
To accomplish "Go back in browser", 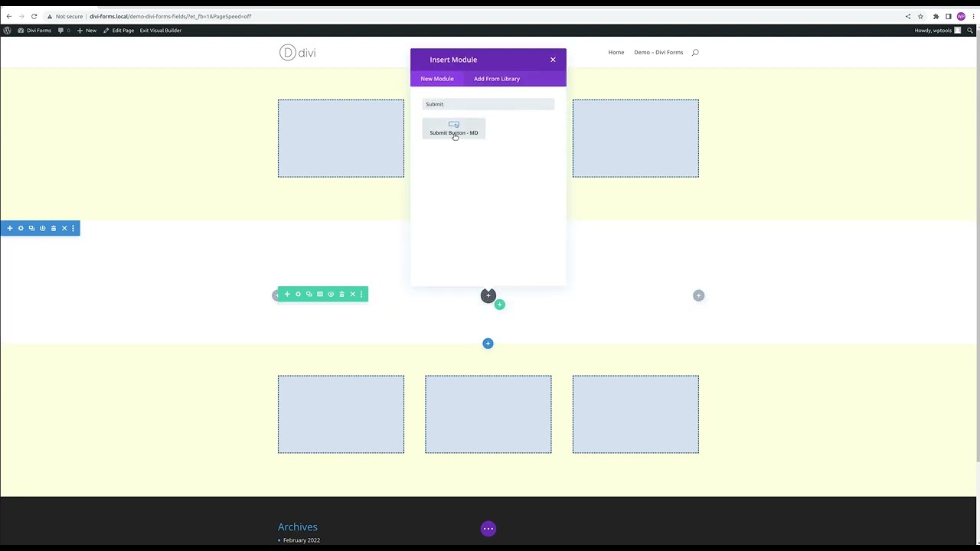I will 8,16.
